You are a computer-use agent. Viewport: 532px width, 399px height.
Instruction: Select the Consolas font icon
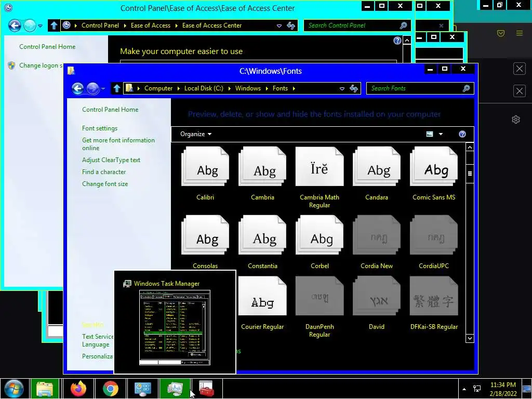coord(205,235)
